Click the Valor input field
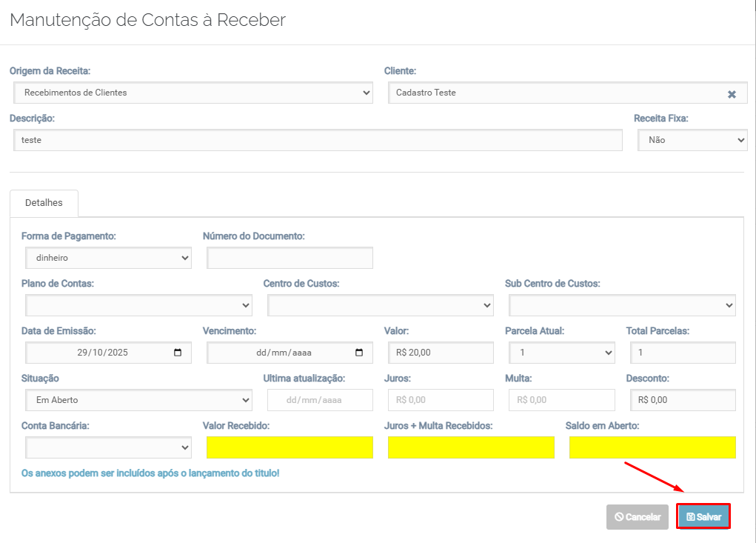The height and width of the screenshot is (543, 756). (x=440, y=353)
